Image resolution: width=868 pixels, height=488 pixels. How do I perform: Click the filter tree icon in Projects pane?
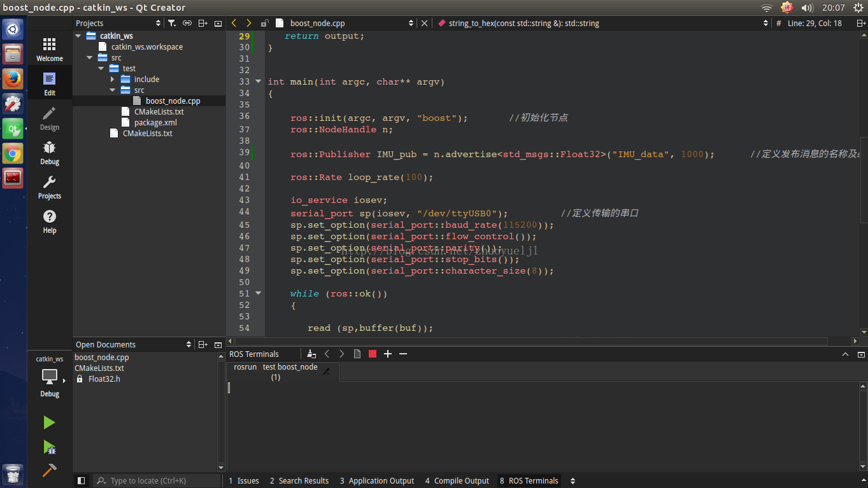171,23
